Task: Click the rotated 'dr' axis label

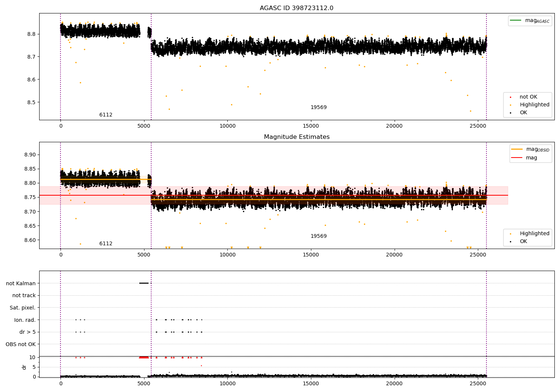Action: (24, 367)
